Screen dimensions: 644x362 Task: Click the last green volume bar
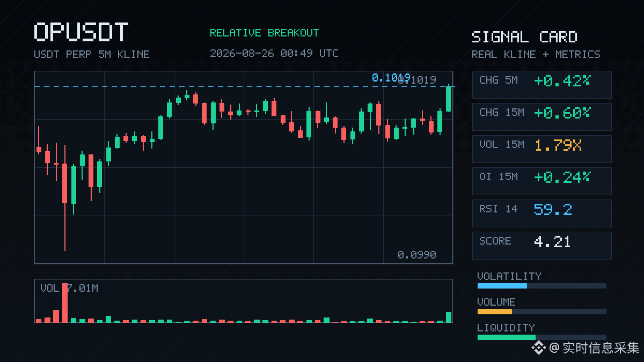[x=449, y=317]
